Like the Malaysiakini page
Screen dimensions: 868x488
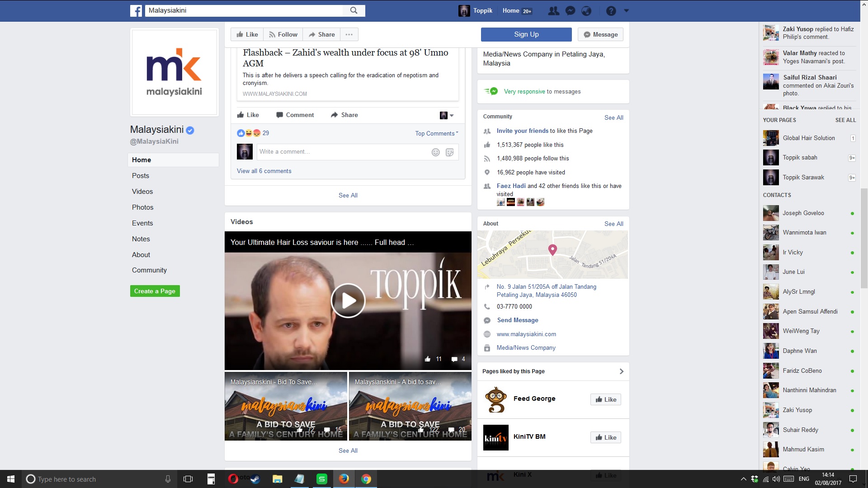247,34
